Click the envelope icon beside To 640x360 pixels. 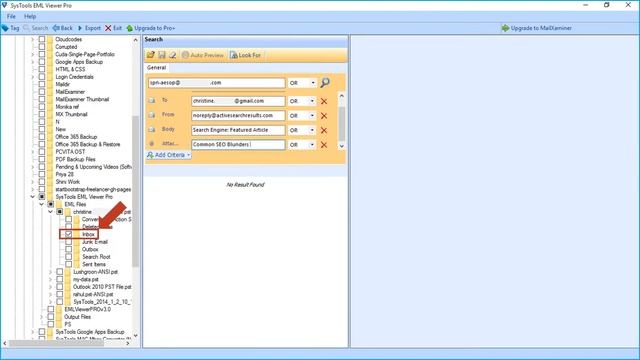coord(152,100)
